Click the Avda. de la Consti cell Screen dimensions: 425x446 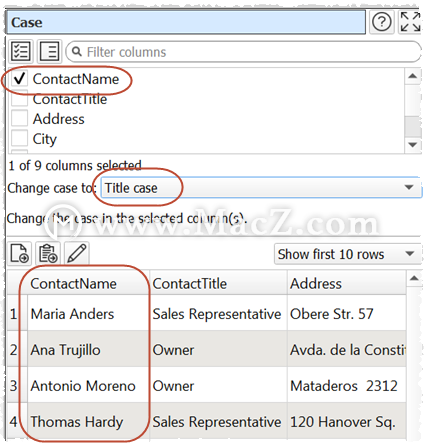347,349
